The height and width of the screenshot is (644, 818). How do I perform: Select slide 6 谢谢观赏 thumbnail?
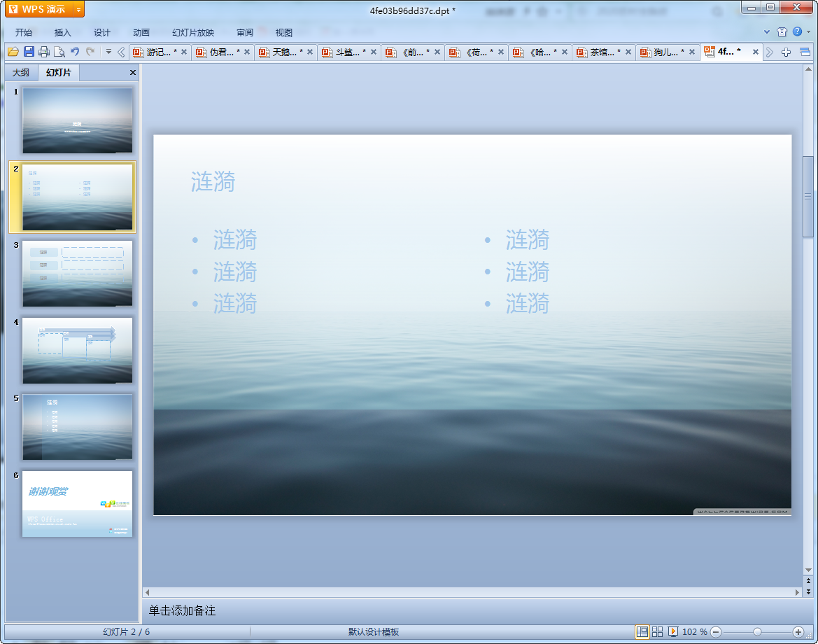click(77, 504)
